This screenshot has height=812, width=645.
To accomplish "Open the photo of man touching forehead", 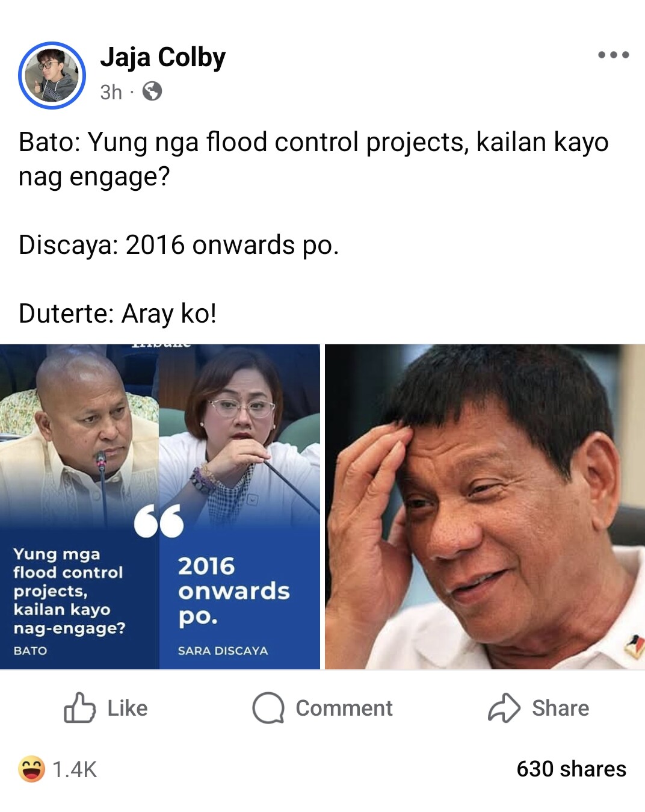I will click(485, 506).
